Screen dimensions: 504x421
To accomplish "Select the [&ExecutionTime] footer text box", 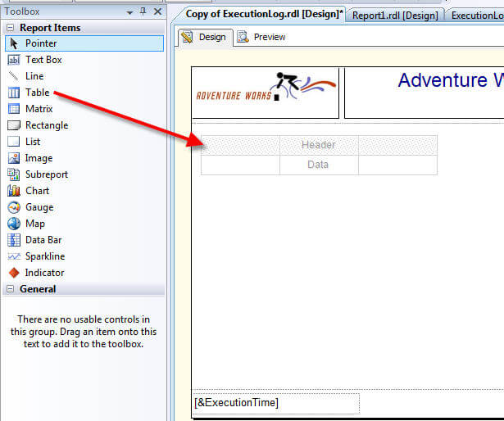I will coord(276,403).
